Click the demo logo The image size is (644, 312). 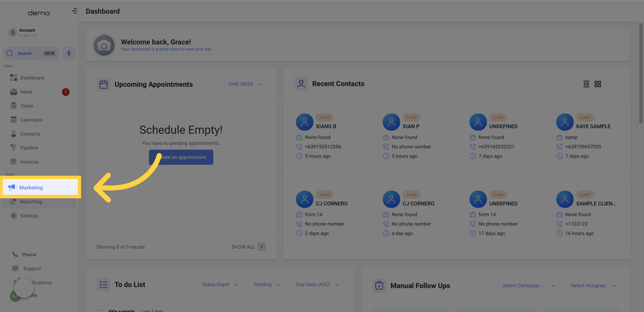[39, 13]
